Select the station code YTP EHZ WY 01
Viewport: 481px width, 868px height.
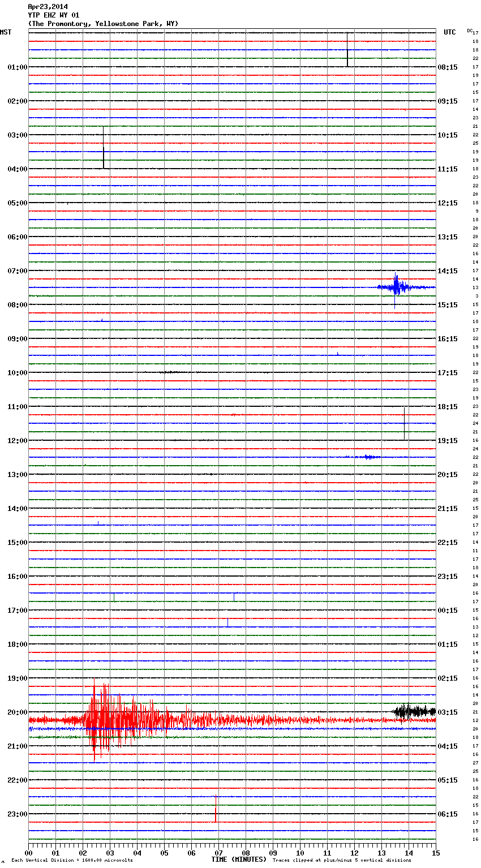click(x=54, y=15)
